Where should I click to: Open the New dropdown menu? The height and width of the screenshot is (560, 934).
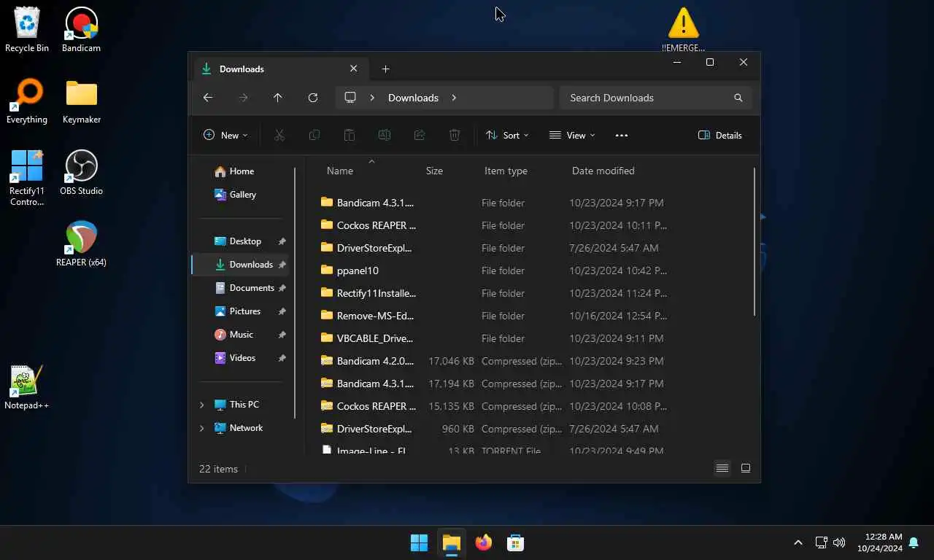tap(225, 136)
